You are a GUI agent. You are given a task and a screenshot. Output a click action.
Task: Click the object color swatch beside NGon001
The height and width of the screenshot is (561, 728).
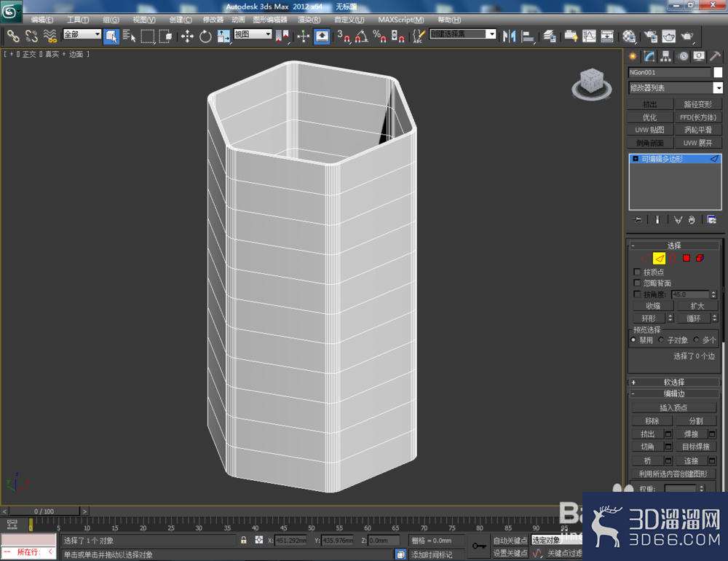(x=718, y=72)
